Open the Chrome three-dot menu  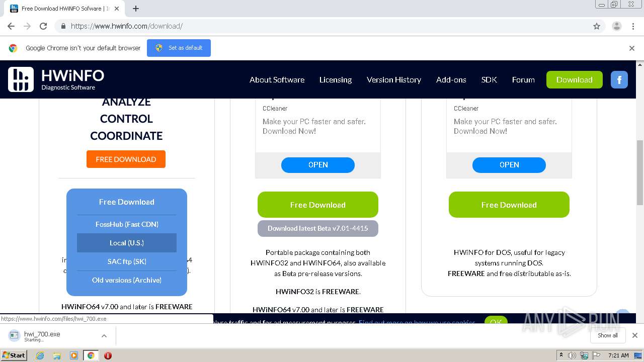click(633, 26)
